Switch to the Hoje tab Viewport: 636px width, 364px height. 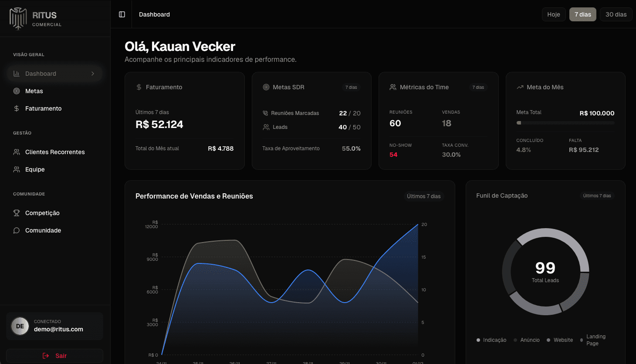pyautogui.click(x=553, y=14)
